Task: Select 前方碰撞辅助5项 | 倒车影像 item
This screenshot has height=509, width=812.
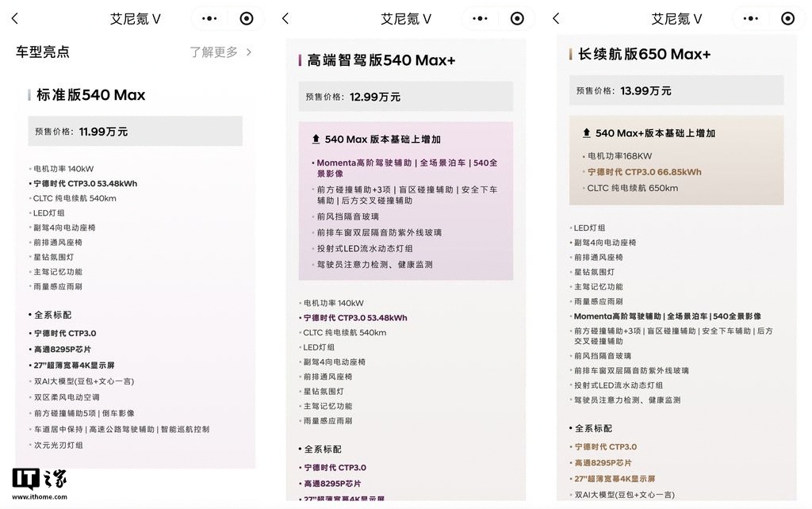Action: 84,413
